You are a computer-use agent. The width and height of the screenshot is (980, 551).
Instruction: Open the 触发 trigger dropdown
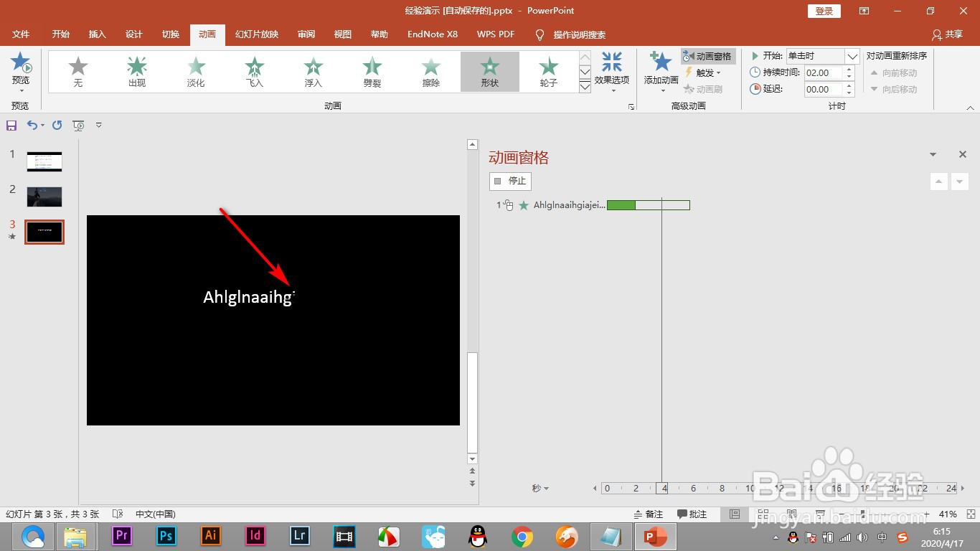click(x=704, y=72)
